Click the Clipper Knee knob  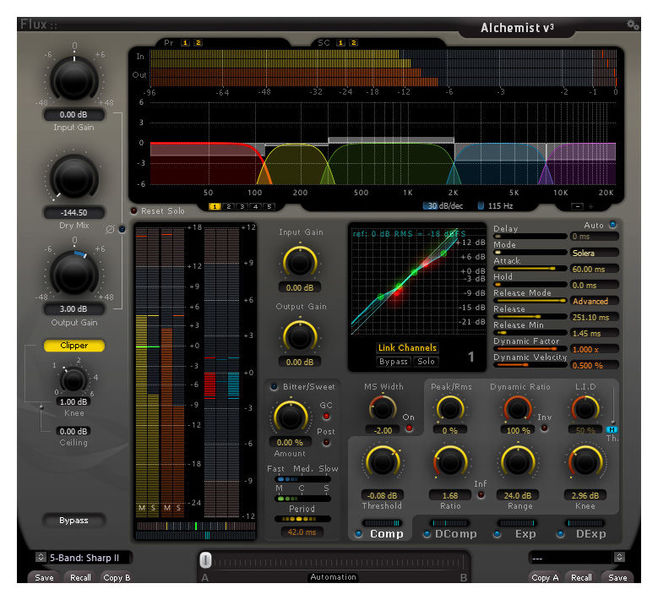pos(73,380)
